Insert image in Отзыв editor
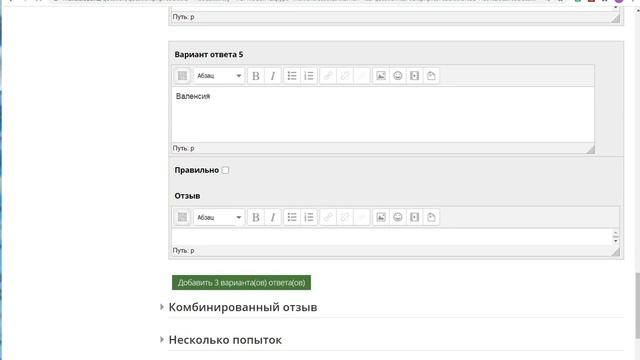640x360 pixels. click(x=381, y=217)
